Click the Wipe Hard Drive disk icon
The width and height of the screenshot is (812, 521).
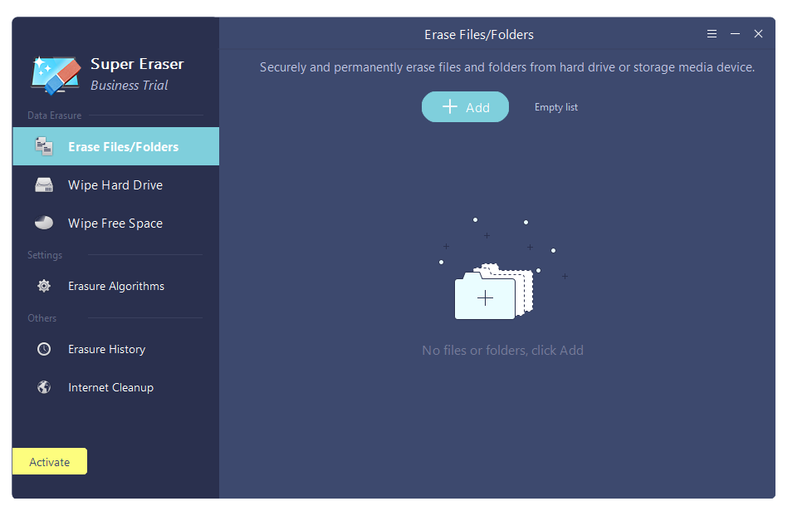(44, 185)
